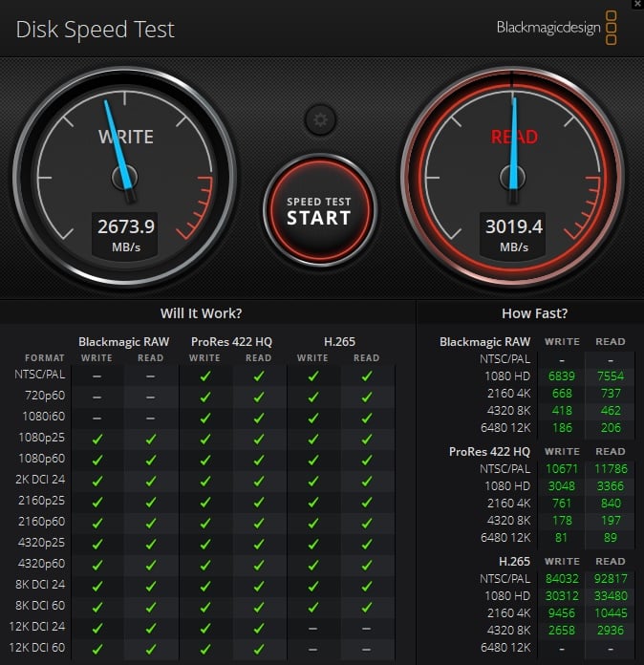Click H.265 write dash for 12K DCI 24
This screenshot has width=644, height=665.
click(x=313, y=629)
